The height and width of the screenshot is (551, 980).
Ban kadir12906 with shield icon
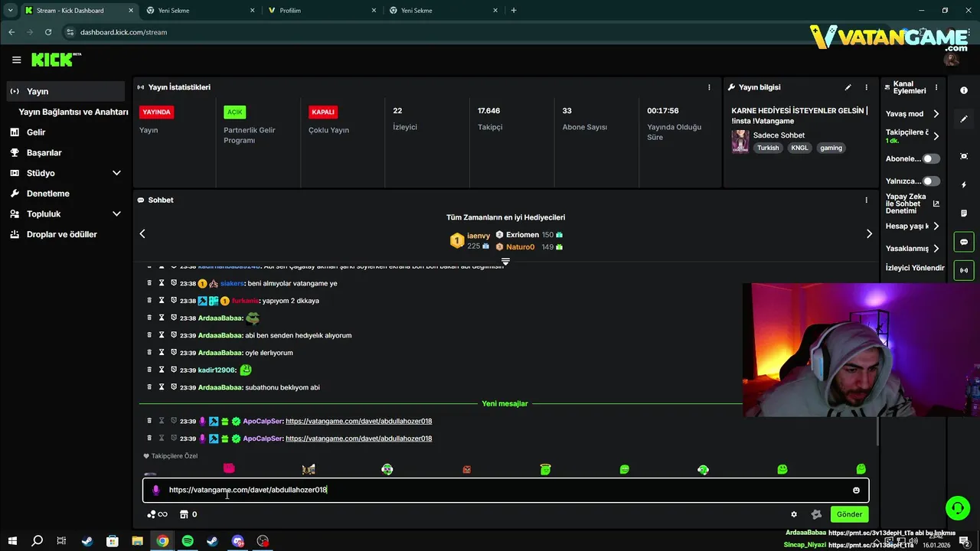(174, 370)
